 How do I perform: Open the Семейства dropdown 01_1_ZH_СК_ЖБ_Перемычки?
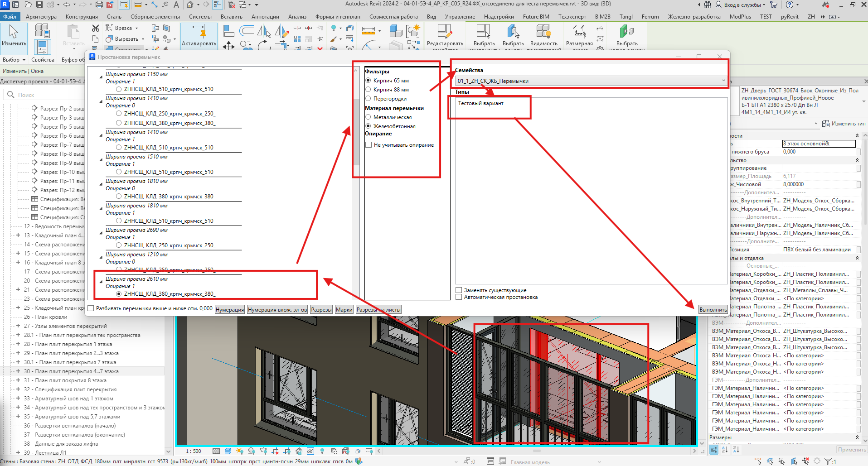point(591,81)
